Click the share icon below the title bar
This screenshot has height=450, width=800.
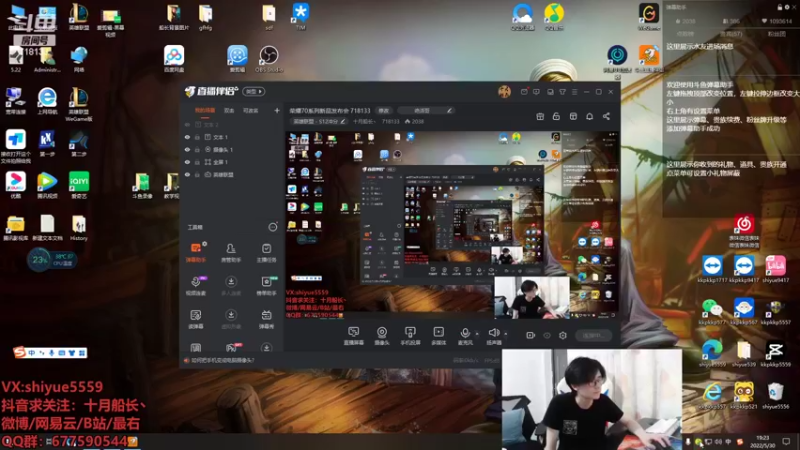pyautogui.click(x=606, y=116)
